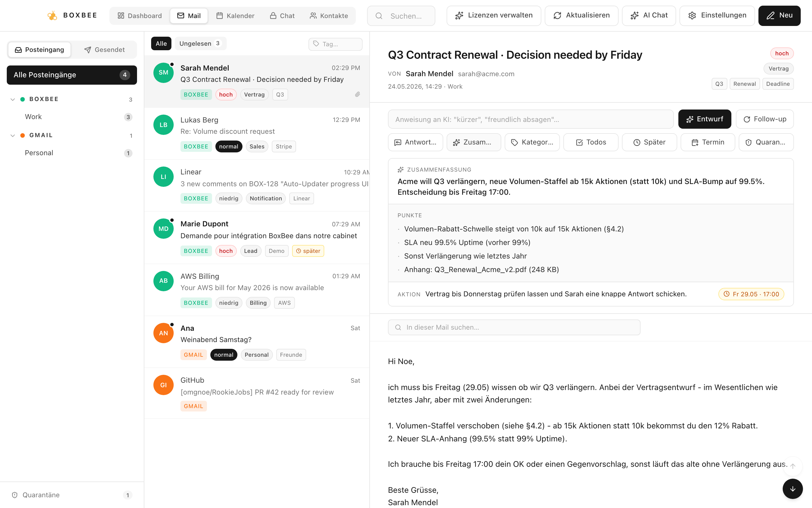Screen dimensions: 812x508
Task: Click the Q3 tag in mail header
Action: tap(719, 84)
